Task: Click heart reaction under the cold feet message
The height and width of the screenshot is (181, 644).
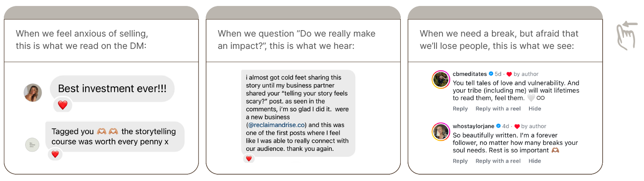Action: pos(249,158)
